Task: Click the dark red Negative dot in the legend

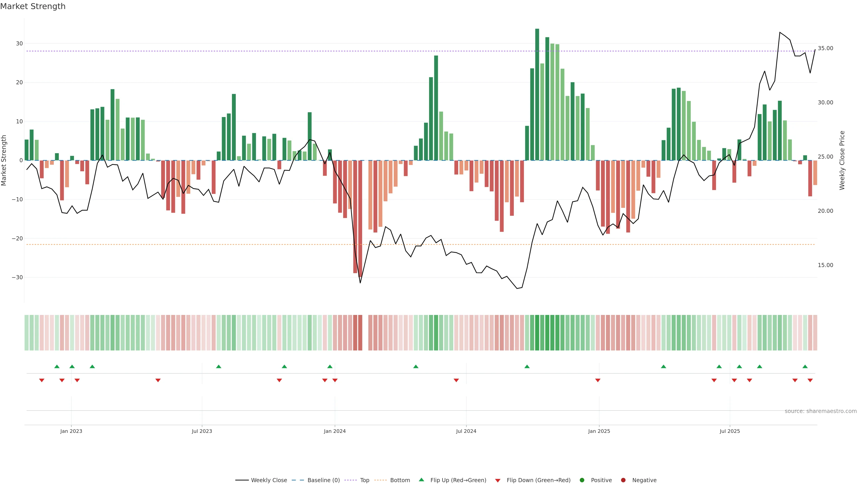Action: click(x=623, y=480)
